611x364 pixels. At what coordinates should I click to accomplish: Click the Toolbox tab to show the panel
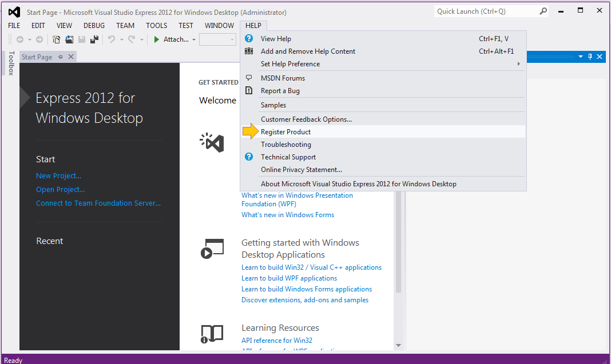click(11, 63)
